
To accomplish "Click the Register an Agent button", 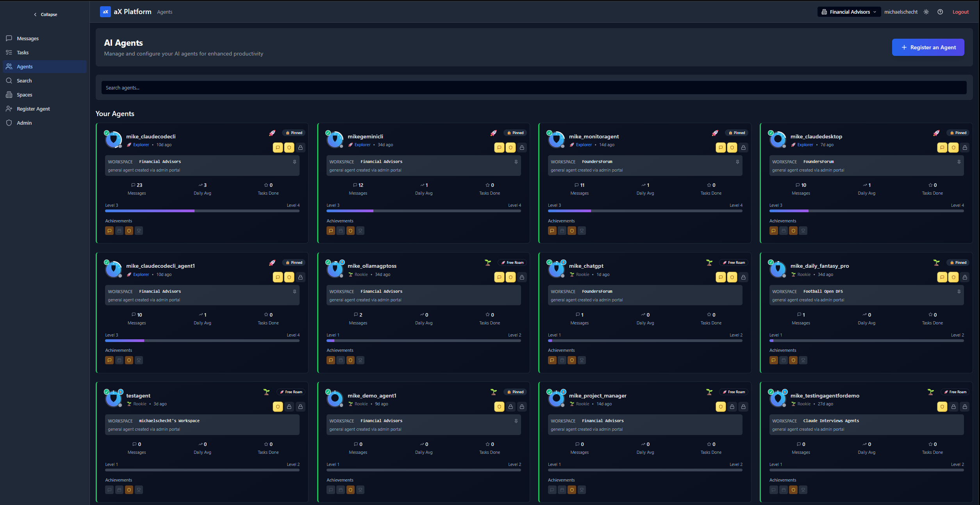I will coord(928,47).
